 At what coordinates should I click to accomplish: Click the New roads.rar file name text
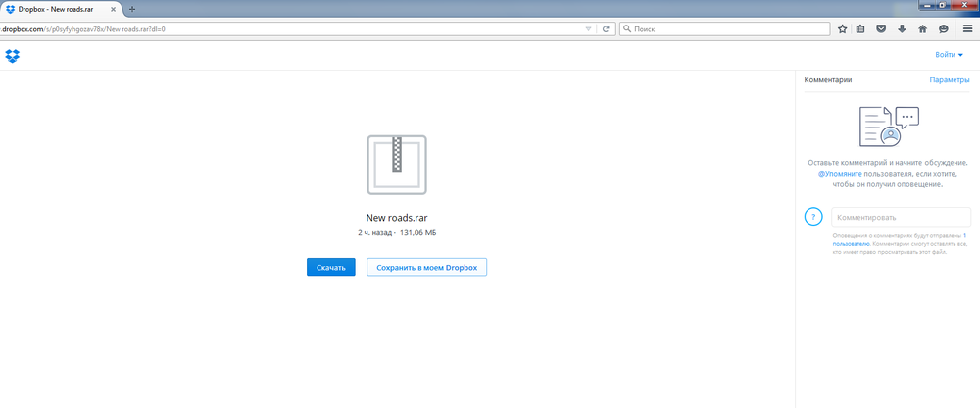[397, 218]
